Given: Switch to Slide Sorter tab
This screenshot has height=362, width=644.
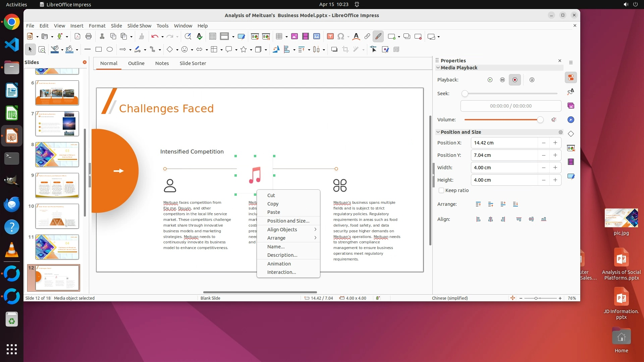Looking at the screenshot, I should click(x=193, y=63).
